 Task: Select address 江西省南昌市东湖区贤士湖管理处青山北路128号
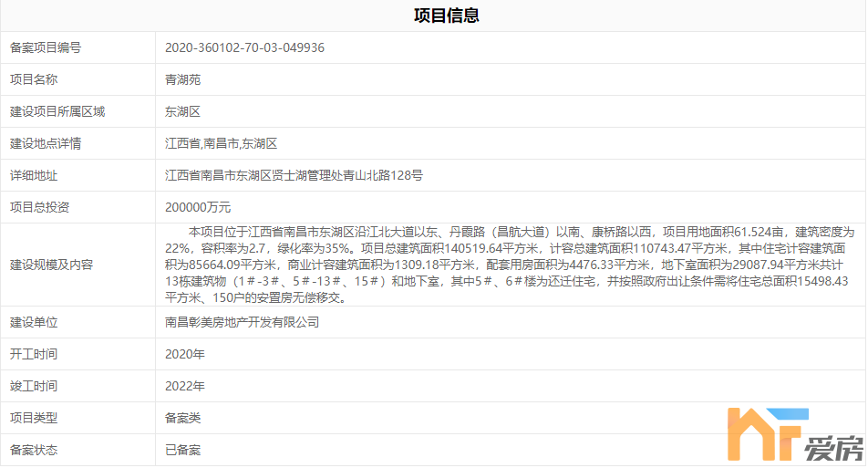[294, 175]
